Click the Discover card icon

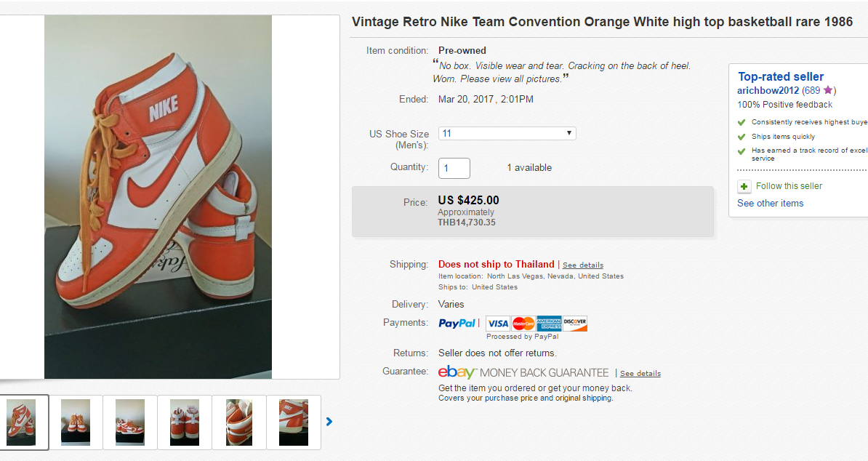[x=574, y=324]
